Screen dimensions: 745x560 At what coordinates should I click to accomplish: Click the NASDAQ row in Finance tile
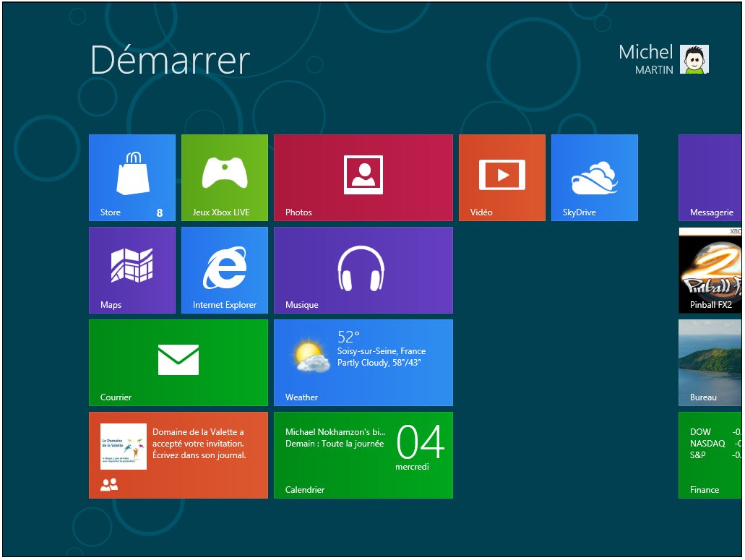pos(715,443)
